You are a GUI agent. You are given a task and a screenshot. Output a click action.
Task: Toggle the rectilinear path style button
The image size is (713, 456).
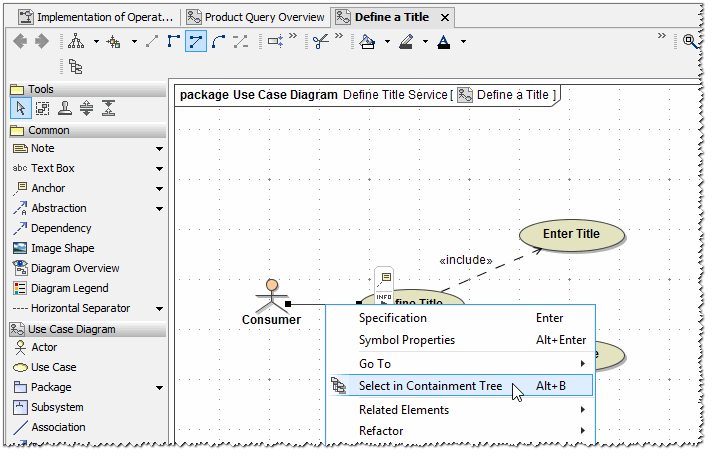click(x=174, y=41)
